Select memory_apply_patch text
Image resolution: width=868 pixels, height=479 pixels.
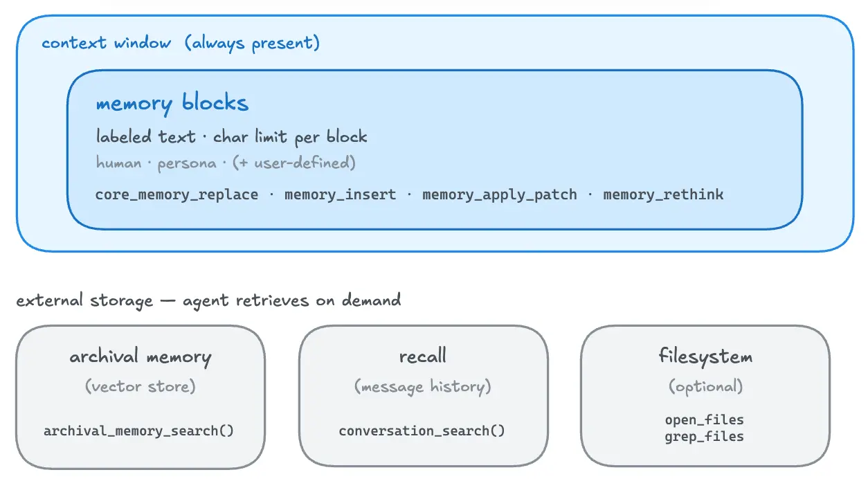[500, 195]
